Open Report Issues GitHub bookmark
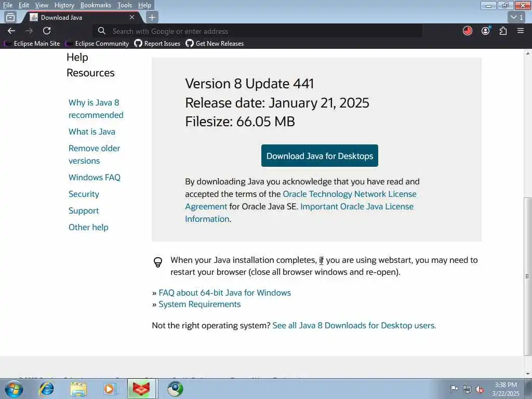 point(157,44)
